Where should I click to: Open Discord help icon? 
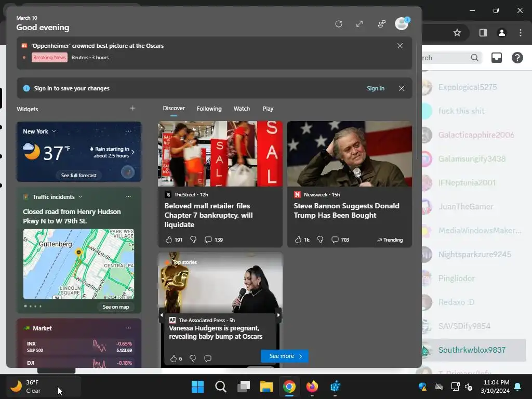[x=517, y=58]
